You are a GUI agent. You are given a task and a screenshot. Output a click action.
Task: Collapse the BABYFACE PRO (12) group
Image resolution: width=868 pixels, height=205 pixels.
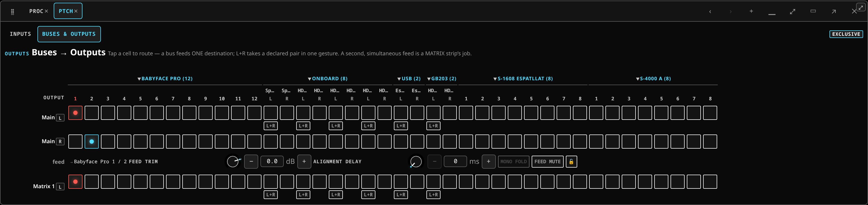pyautogui.click(x=165, y=78)
